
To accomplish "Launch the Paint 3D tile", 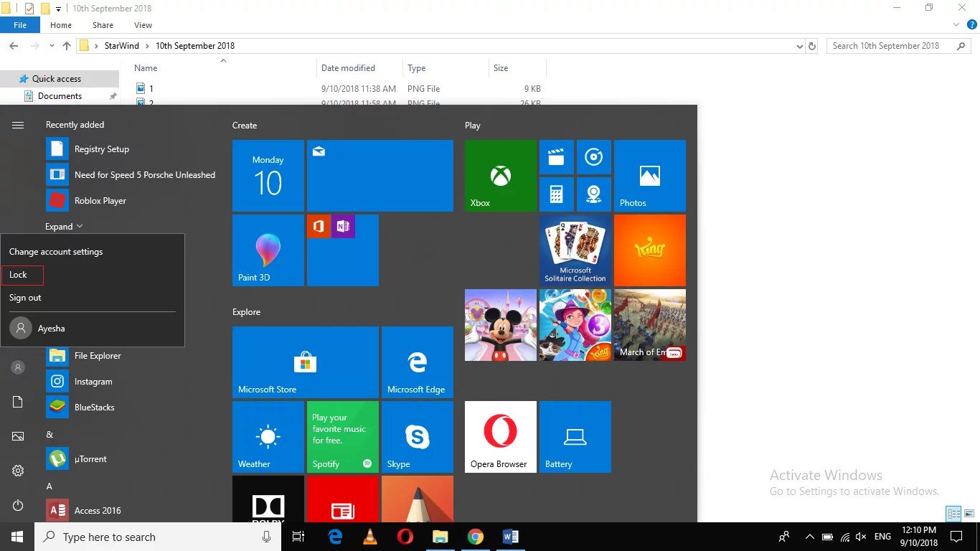I will (x=268, y=250).
